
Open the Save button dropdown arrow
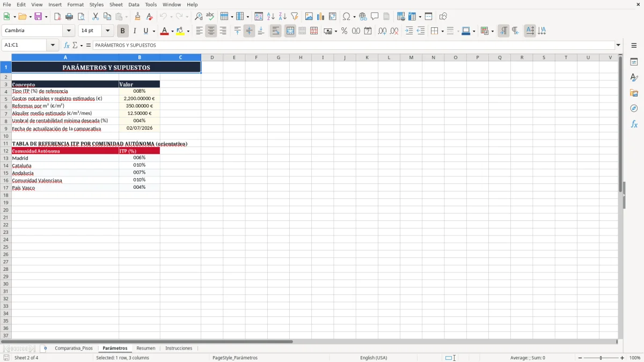click(x=46, y=17)
